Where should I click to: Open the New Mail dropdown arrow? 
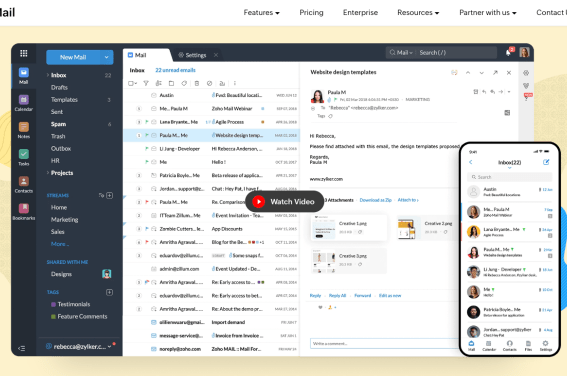pyautogui.click(x=106, y=57)
